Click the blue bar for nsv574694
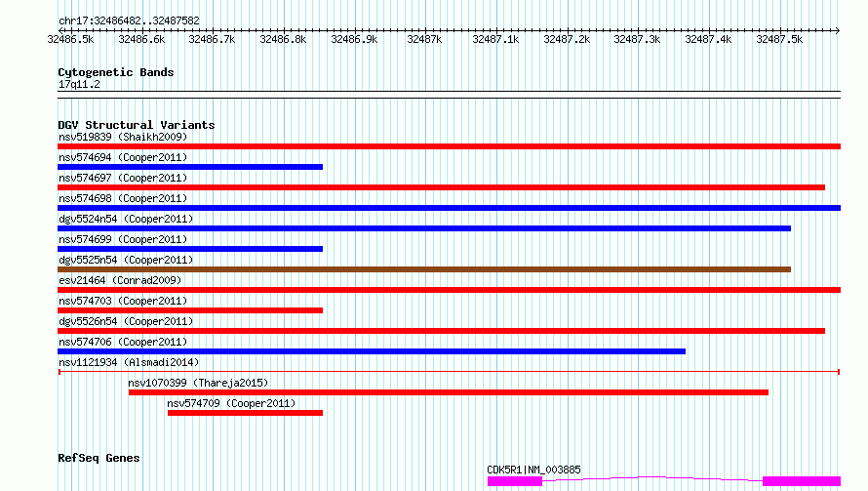Viewport: 868px width, 491px height. coord(190,167)
